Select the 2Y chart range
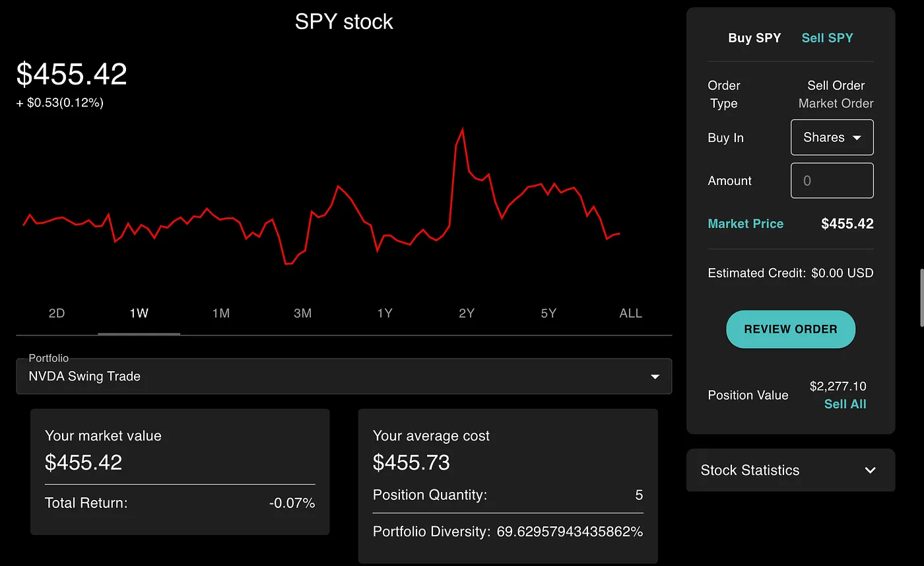 (467, 313)
